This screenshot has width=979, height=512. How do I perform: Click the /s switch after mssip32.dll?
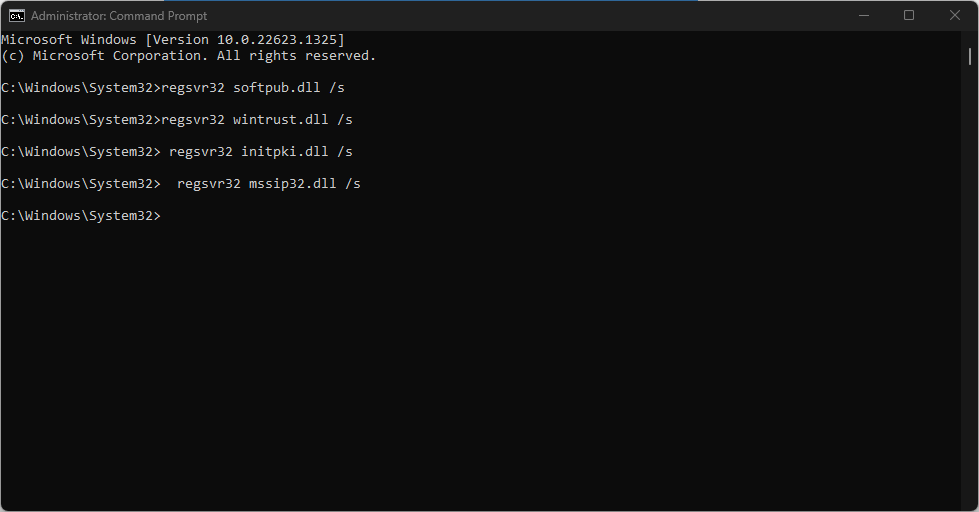352,184
